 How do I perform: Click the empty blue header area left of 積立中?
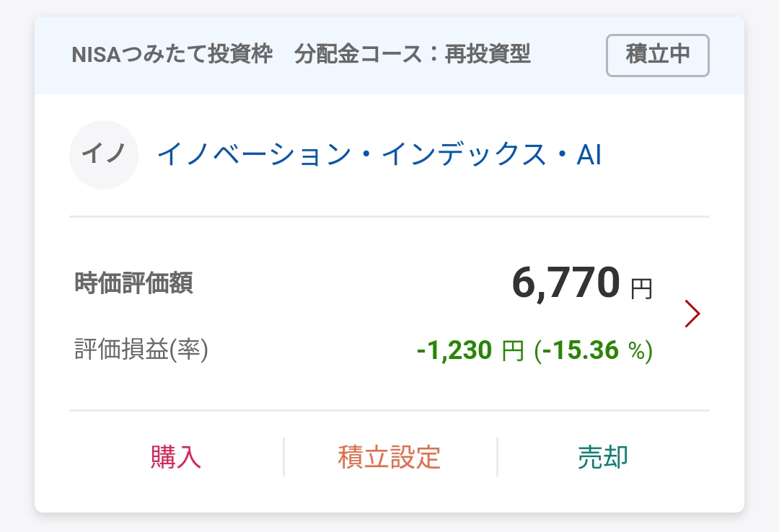[x=568, y=55]
